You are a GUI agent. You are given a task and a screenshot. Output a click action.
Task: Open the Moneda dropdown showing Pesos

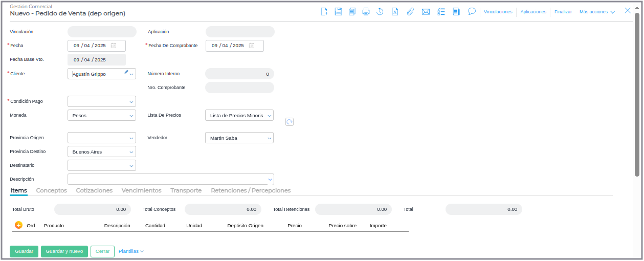pyautogui.click(x=131, y=116)
